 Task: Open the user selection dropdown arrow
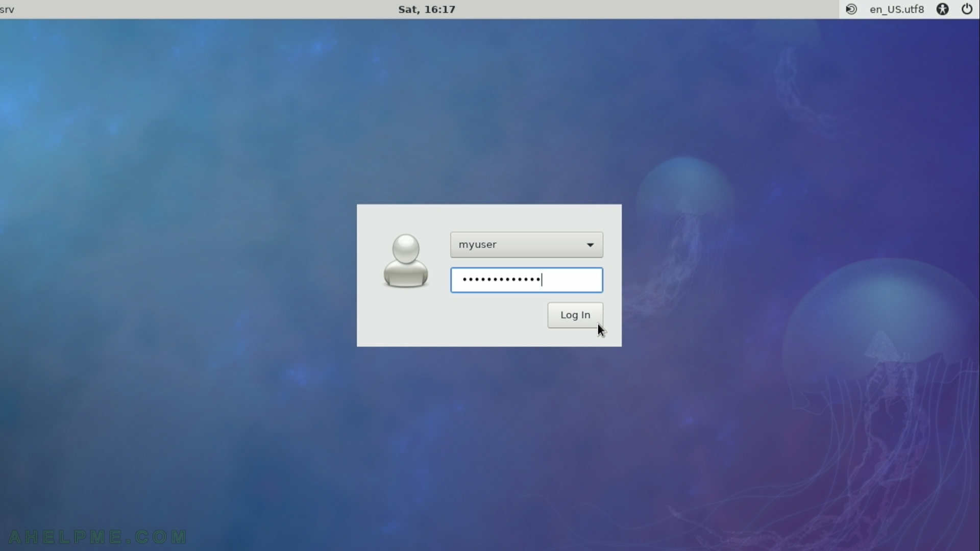[590, 245]
